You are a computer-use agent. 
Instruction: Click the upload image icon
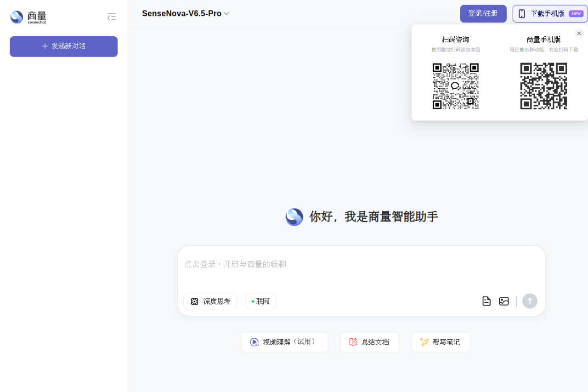[x=504, y=301]
